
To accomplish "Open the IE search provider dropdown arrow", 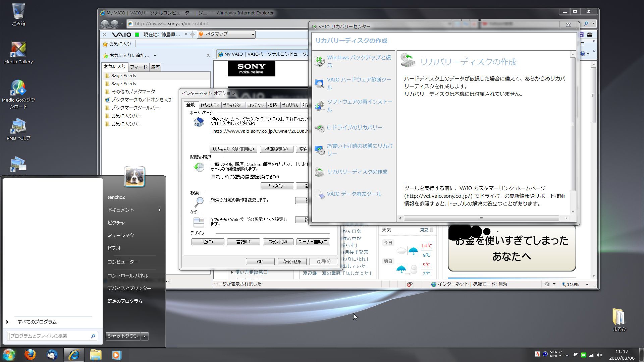I will click(x=593, y=24).
